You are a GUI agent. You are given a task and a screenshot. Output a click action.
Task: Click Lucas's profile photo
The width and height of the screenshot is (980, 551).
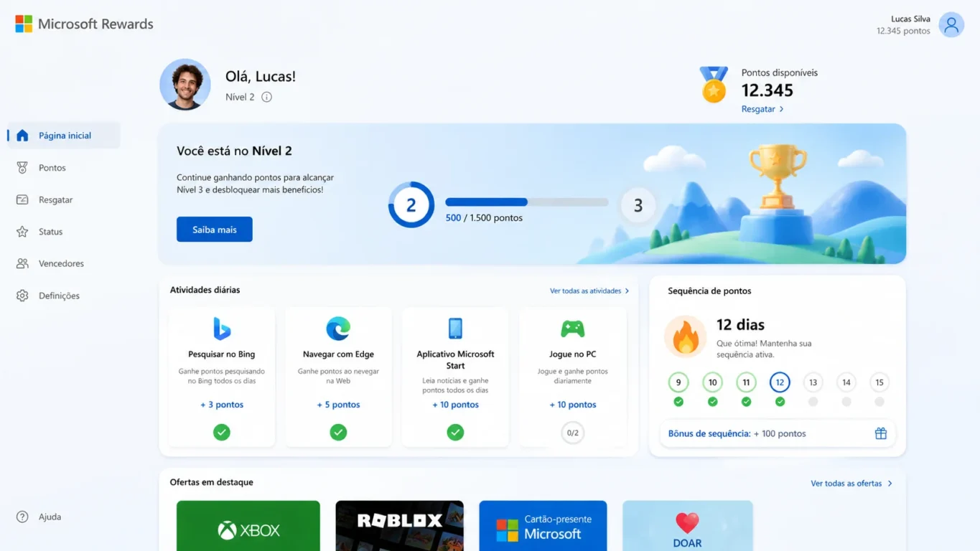[185, 85]
